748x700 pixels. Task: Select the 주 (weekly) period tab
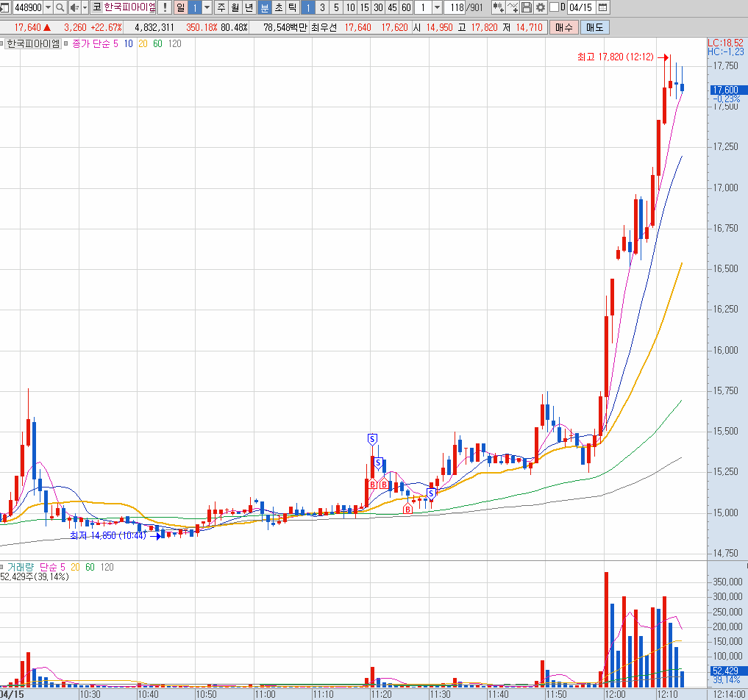click(x=221, y=8)
